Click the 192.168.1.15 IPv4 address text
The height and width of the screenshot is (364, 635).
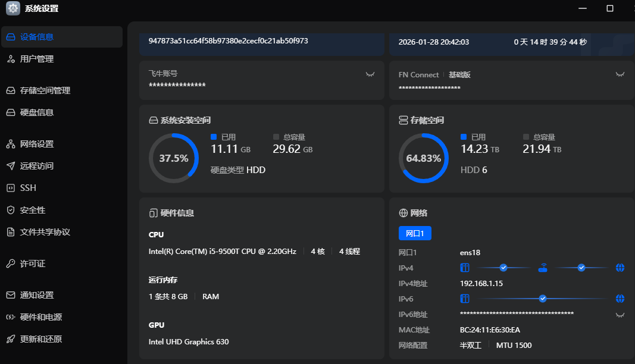pyautogui.click(x=481, y=284)
